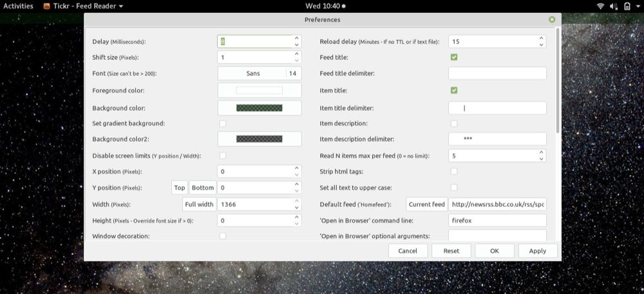Decrease Width value with down arrow
The height and width of the screenshot is (294, 644).
[x=296, y=207]
